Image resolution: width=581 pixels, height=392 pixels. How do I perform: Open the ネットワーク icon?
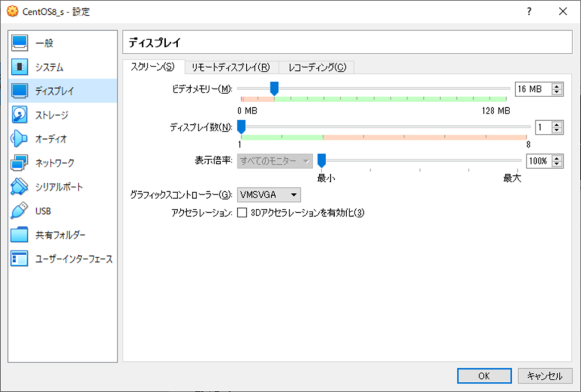pyautogui.click(x=19, y=163)
